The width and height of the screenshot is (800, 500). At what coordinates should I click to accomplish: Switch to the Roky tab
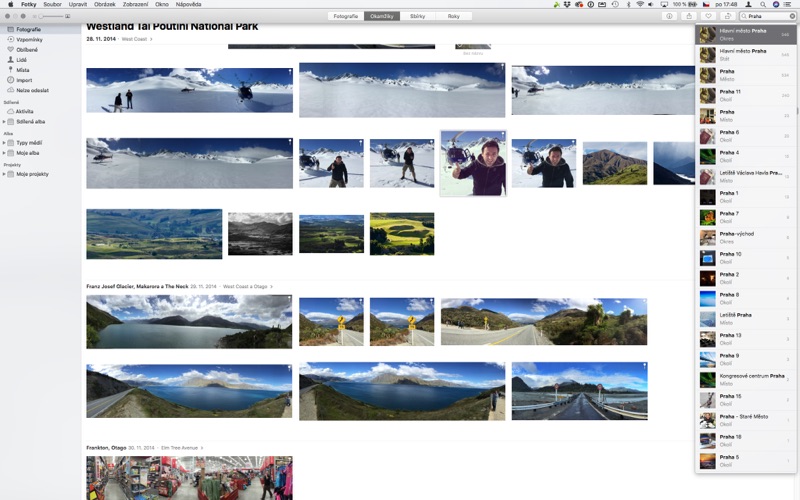[x=453, y=16]
